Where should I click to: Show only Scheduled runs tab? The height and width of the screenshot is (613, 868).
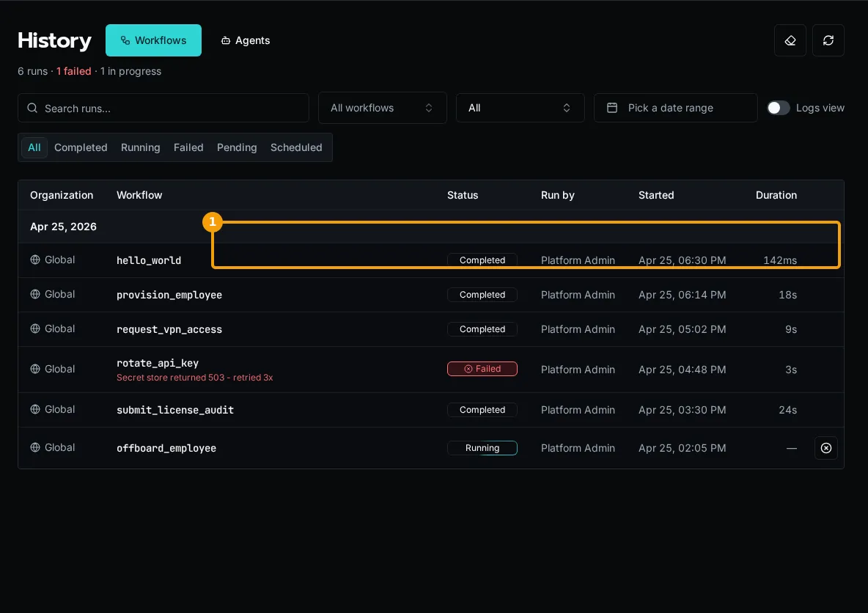click(x=296, y=147)
